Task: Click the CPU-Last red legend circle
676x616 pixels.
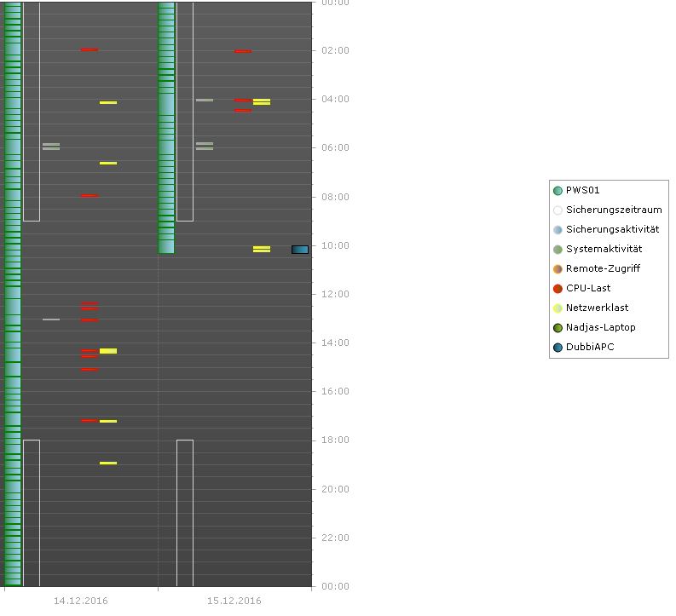Action: (558, 289)
